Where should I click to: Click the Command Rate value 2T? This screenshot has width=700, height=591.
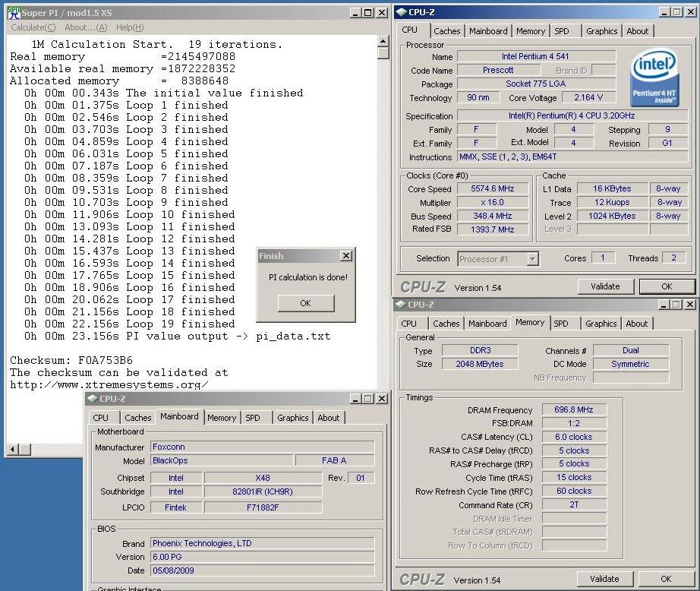click(574, 504)
